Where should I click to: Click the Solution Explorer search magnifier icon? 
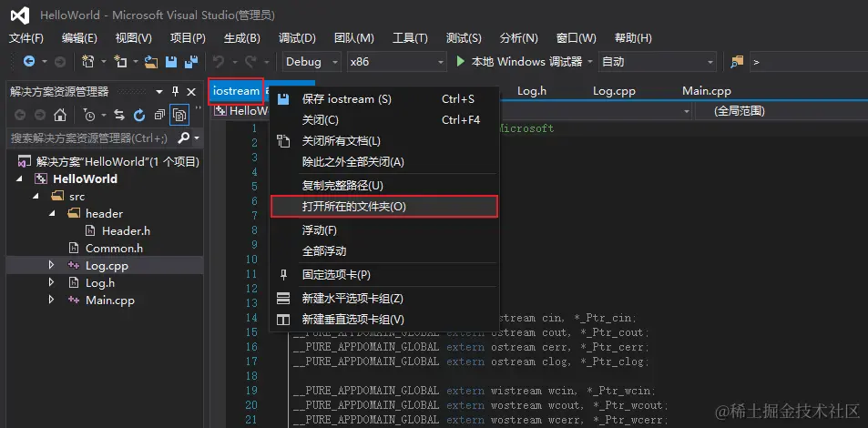tap(184, 138)
